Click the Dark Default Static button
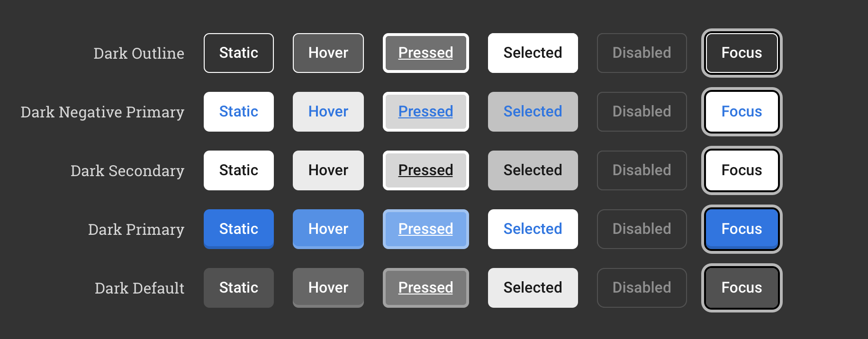This screenshot has height=339, width=868. (239, 288)
